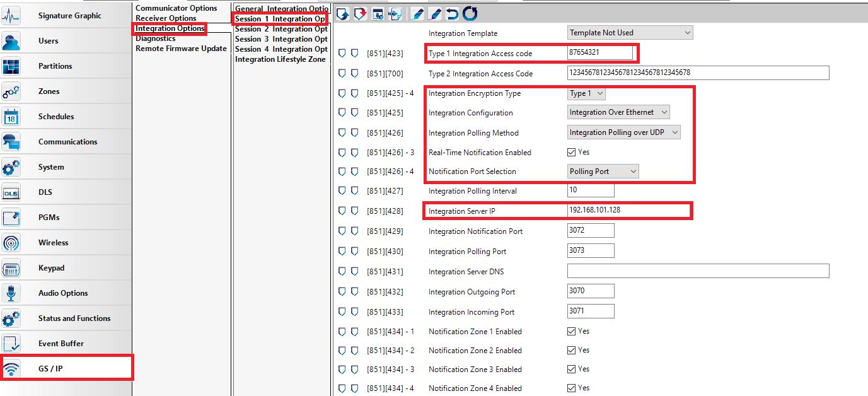Uncheck Real-Time Notification Enabled checkbox

click(571, 152)
